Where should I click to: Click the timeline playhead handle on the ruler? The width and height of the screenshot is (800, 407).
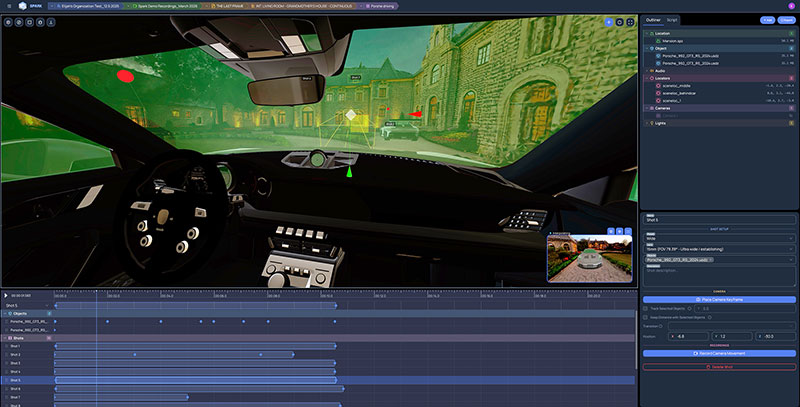[x=96, y=292]
